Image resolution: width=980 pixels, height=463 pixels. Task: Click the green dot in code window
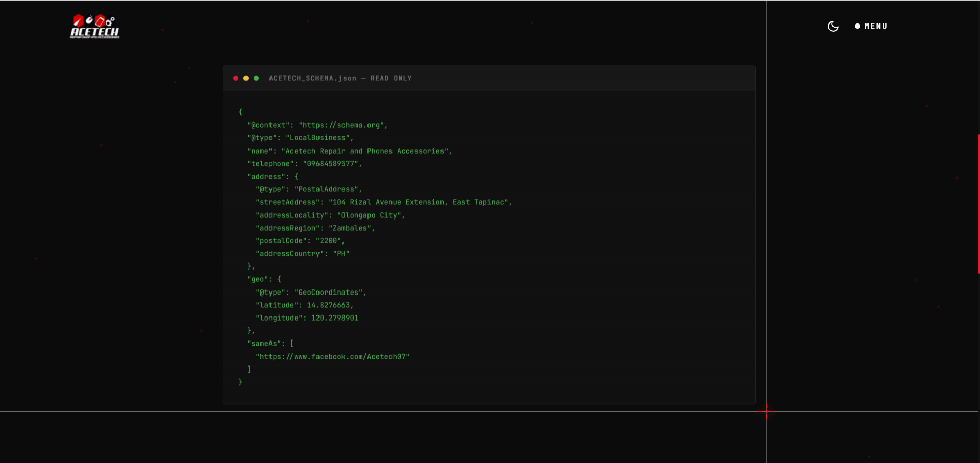point(256,78)
